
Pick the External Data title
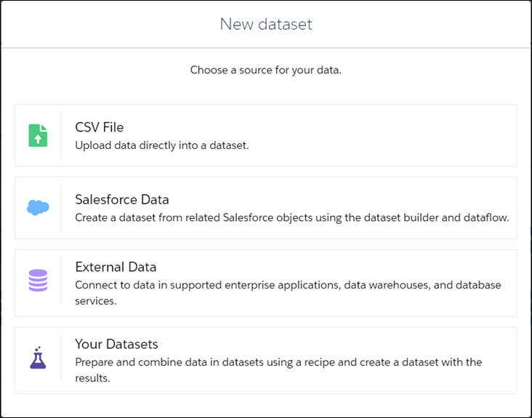click(116, 267)
